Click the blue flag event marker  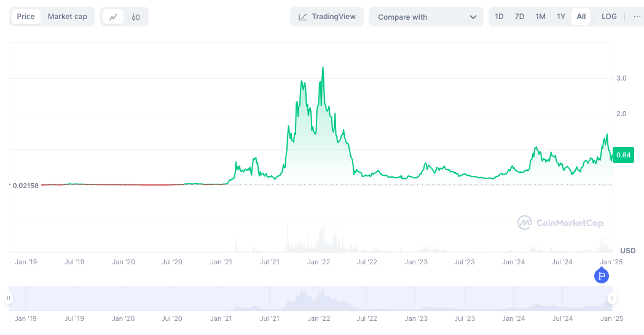coord(602,276)
